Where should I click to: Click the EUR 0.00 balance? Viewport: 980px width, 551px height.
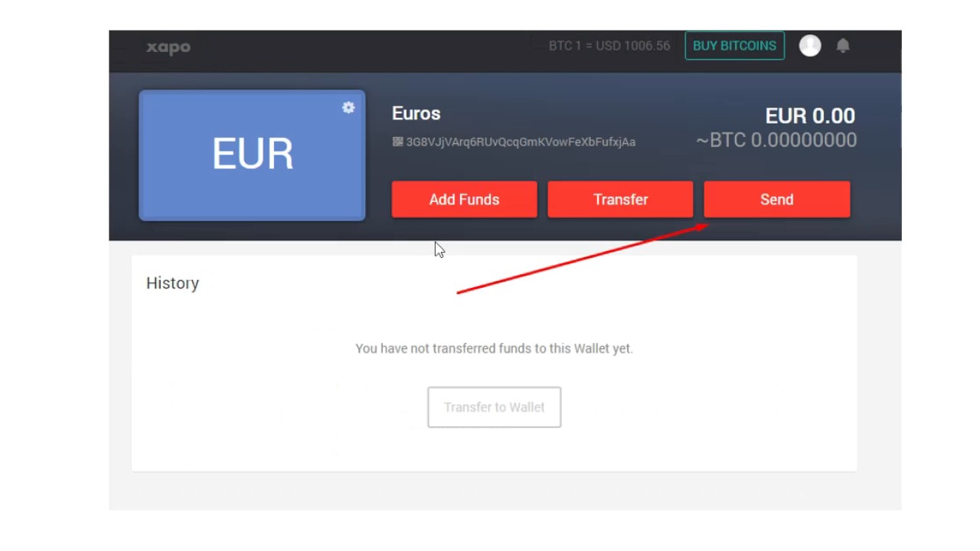[x=810, y=116]
